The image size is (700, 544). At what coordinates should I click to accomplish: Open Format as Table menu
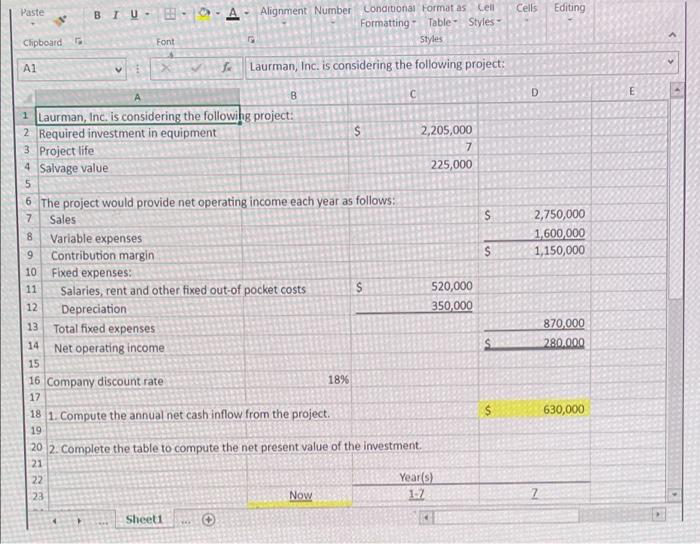443,16
